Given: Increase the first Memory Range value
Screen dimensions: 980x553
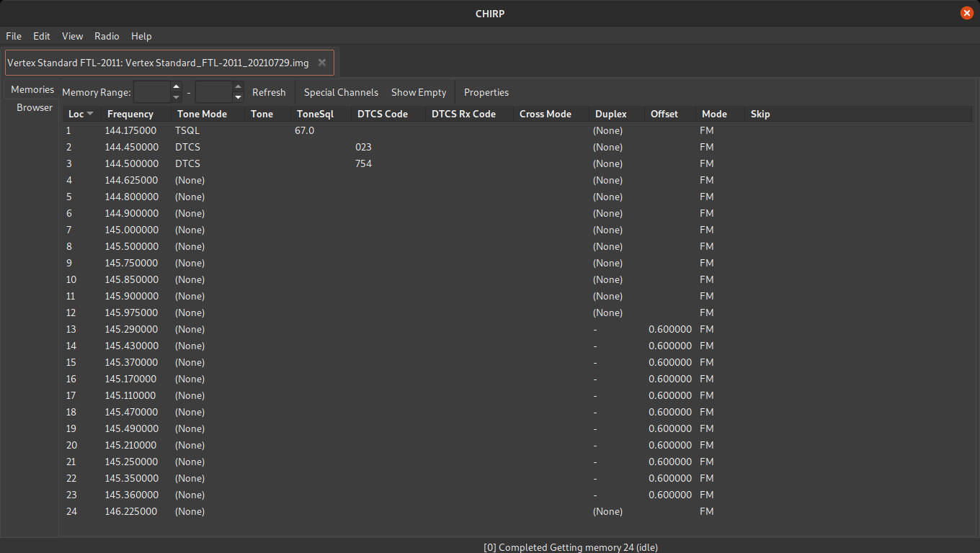Looking at the screenshot, I should (177, 87).
